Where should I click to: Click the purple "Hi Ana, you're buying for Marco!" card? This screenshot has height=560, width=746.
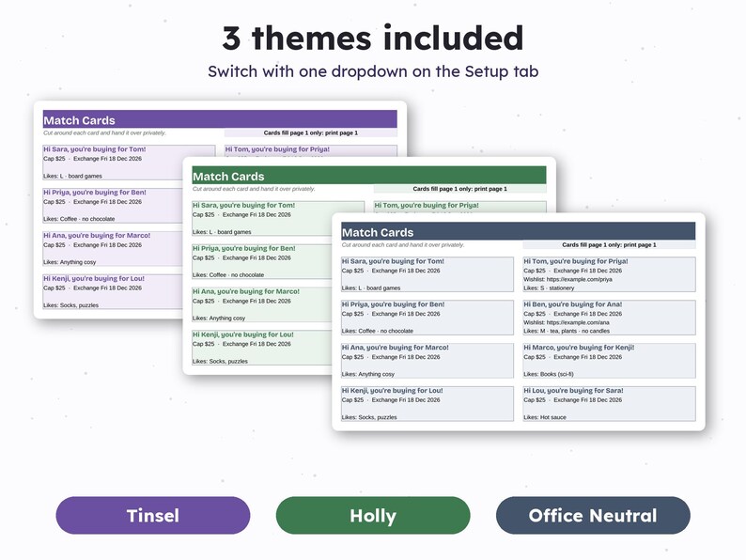113,248
